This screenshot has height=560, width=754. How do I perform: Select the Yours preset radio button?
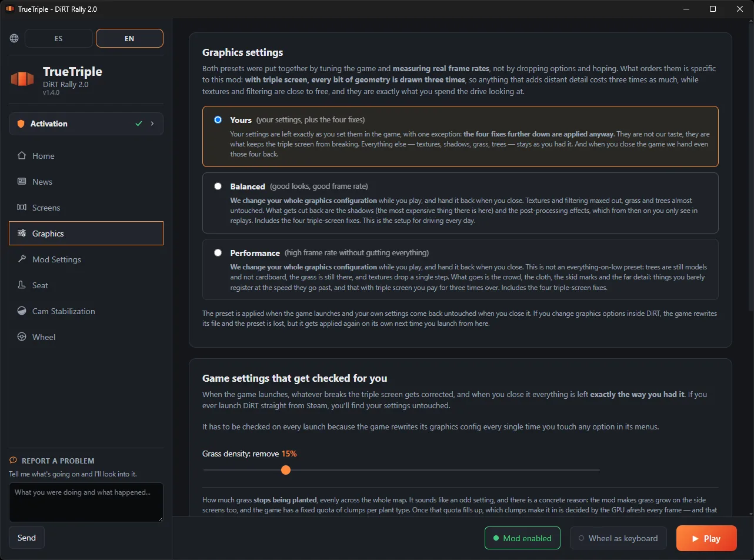coord(218,119)
